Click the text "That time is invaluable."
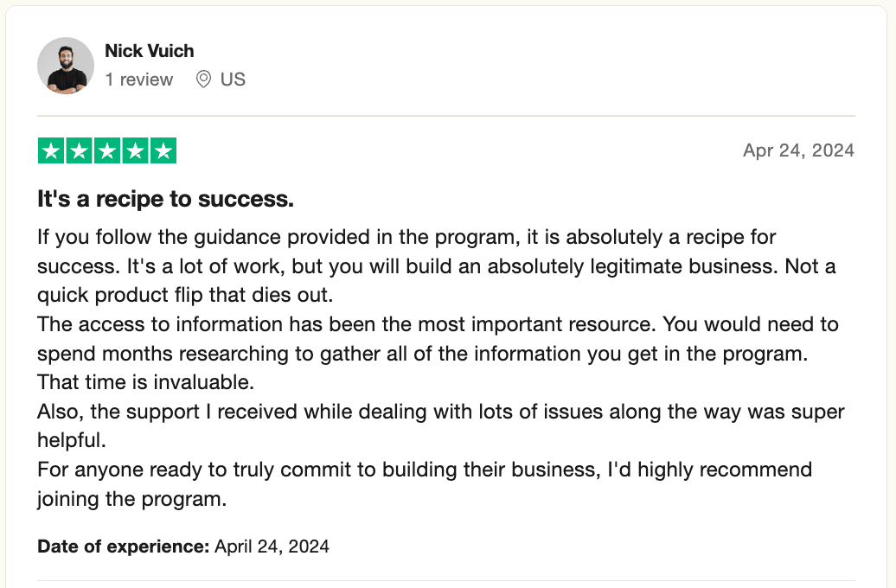This screenshot has height=588, width=896. pyautogui.click(x=145, y=381)
